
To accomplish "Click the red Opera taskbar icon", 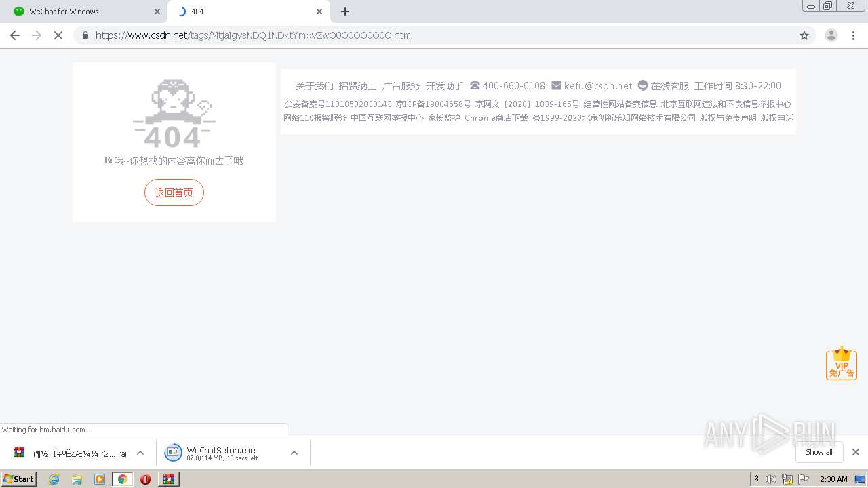I will coord(145,479).
